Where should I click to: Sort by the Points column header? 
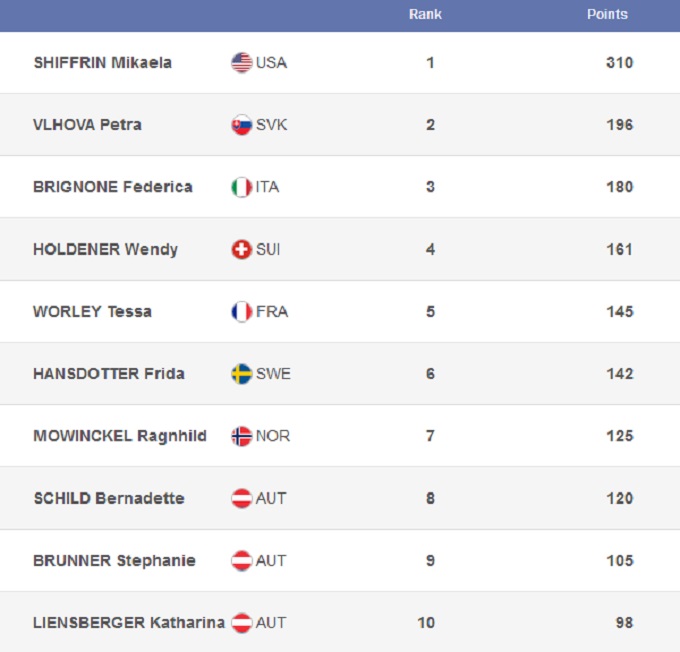(x=607, y=15)
